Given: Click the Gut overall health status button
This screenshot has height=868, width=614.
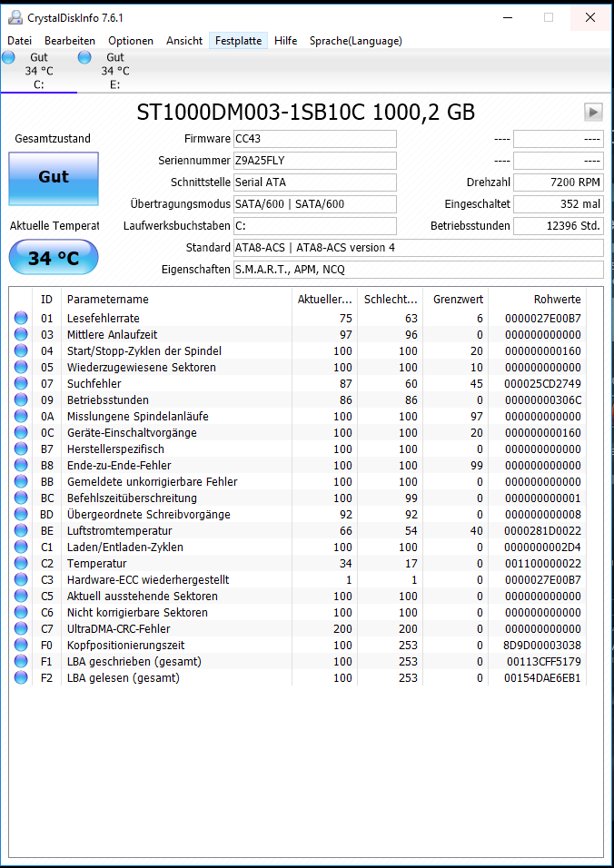Looking at the screenshot, I should pyautogui.click(x=54, y=178).
